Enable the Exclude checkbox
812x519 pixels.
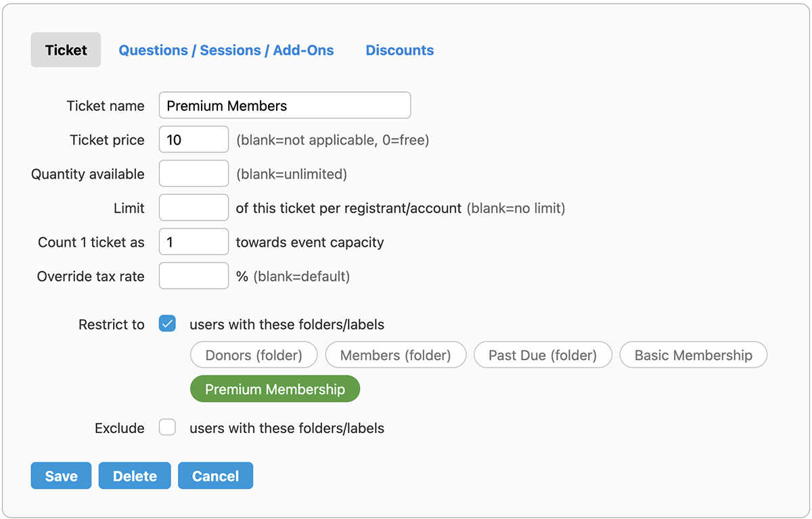pyautogui.click(x=167, y=428)
